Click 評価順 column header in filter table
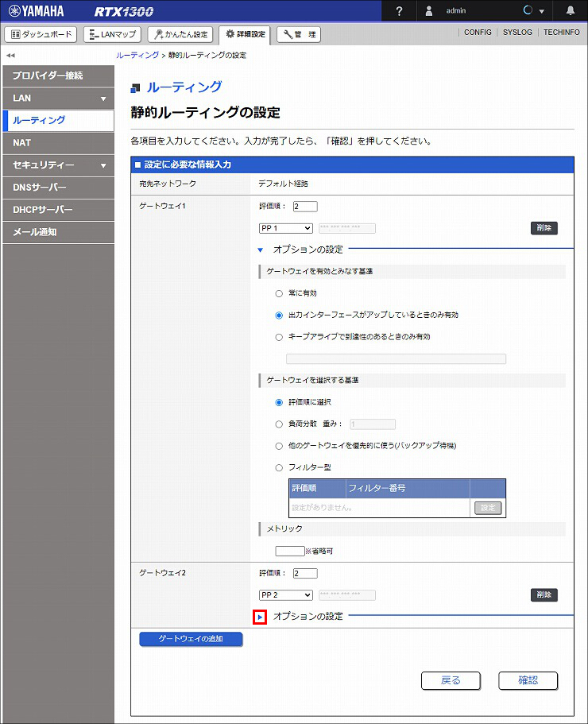Viewport: 588px width, 724px height. pos(318,489)
